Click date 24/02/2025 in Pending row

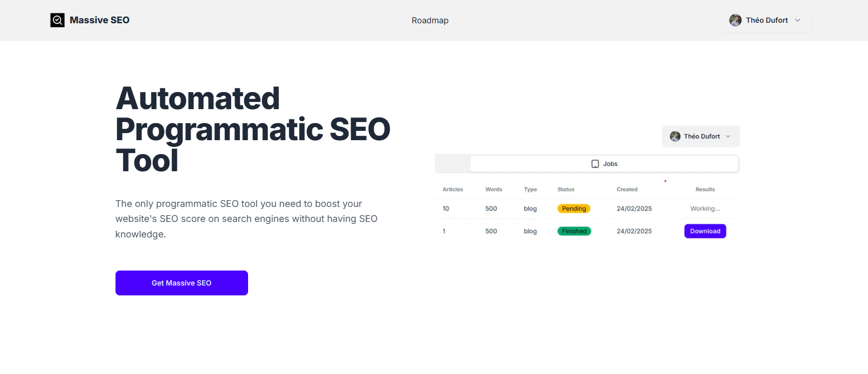tap(634, 208)
